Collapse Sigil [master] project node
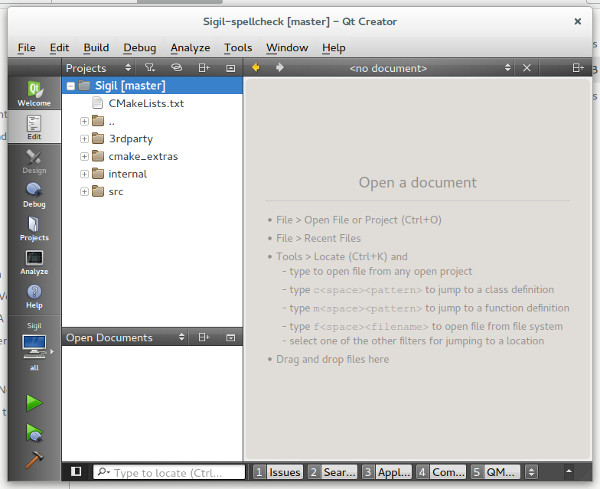 click(71, 86)
